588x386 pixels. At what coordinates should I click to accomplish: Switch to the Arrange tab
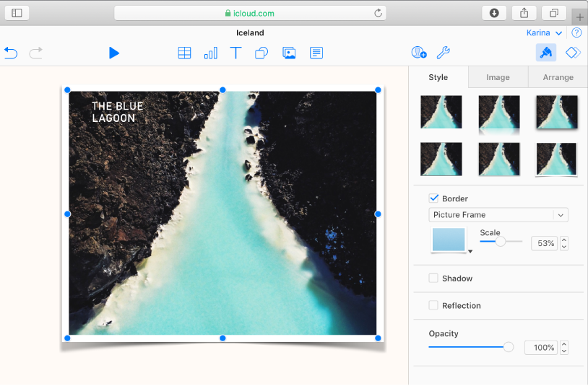pos(558,77)
